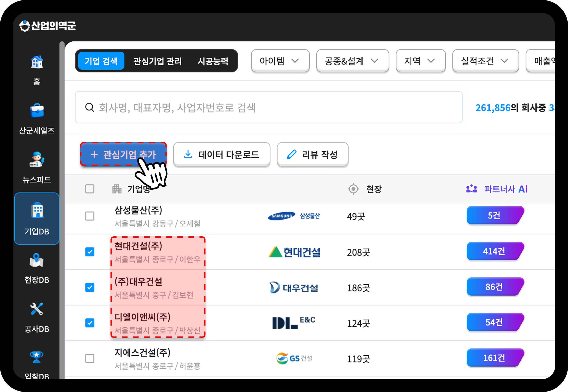Click the target icon beside 현장
Screen dimensions: 568x392
353,189
